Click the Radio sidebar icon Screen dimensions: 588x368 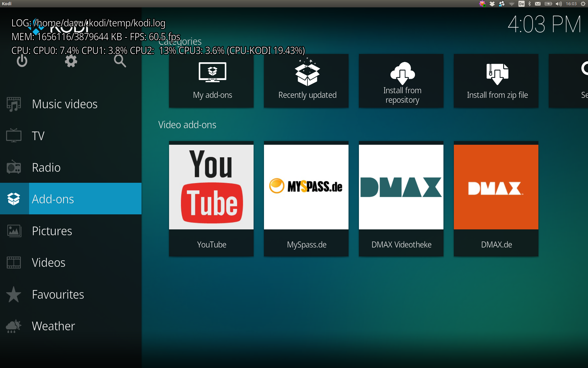14,167
